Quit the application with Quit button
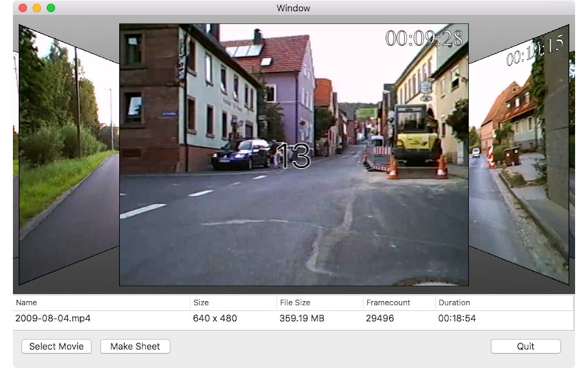The width and height of the screenshot is (588, 368). [x=526, y=346]
